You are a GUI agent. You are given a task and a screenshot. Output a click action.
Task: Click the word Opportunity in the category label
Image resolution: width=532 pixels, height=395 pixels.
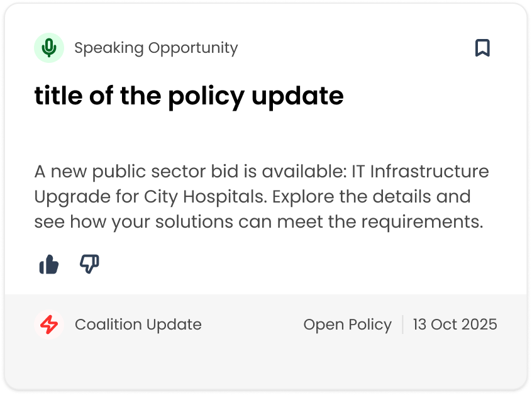tap(193, 48)
